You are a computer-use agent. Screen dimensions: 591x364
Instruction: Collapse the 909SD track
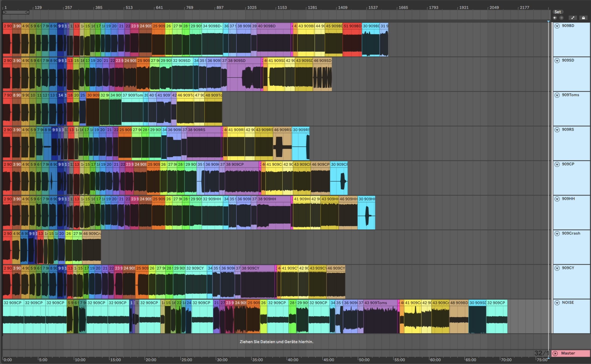557,61
